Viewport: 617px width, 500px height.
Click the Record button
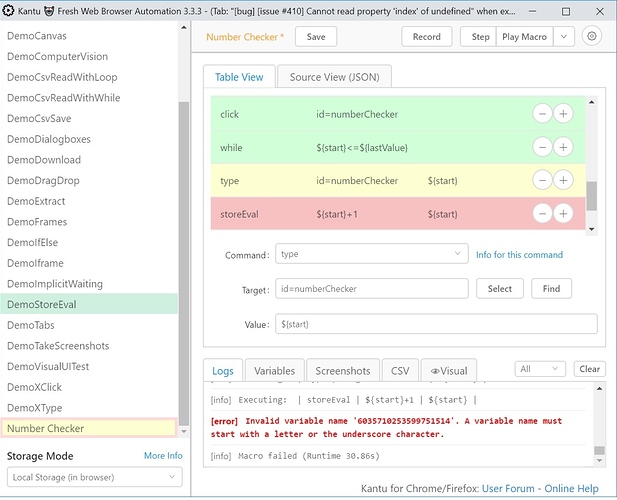pos(427,37)
